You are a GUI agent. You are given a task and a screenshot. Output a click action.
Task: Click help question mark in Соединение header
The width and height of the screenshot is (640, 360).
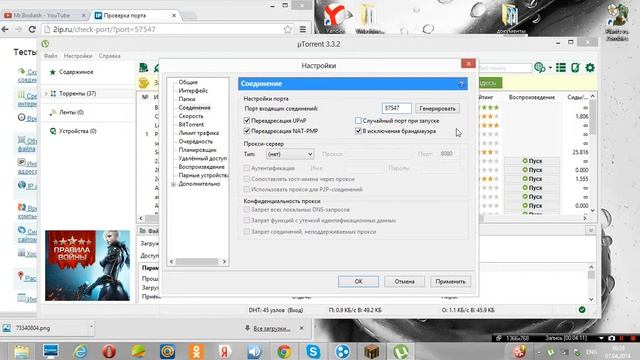tap(461, 84)
